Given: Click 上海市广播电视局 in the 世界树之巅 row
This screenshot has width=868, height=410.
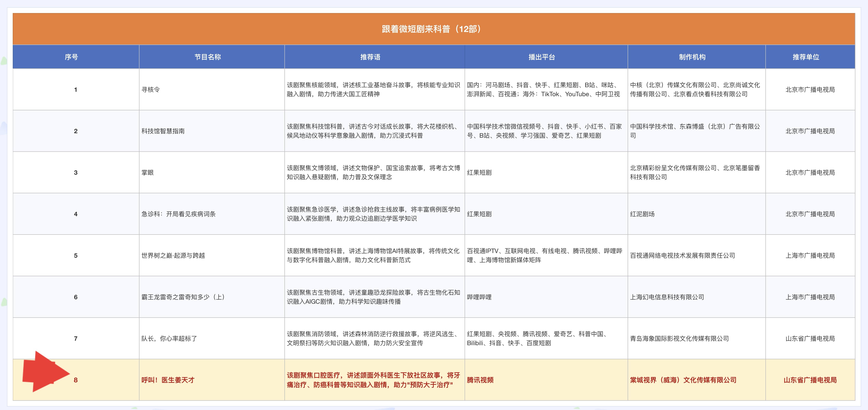Looking at the screenshot, I should point(810,256).
